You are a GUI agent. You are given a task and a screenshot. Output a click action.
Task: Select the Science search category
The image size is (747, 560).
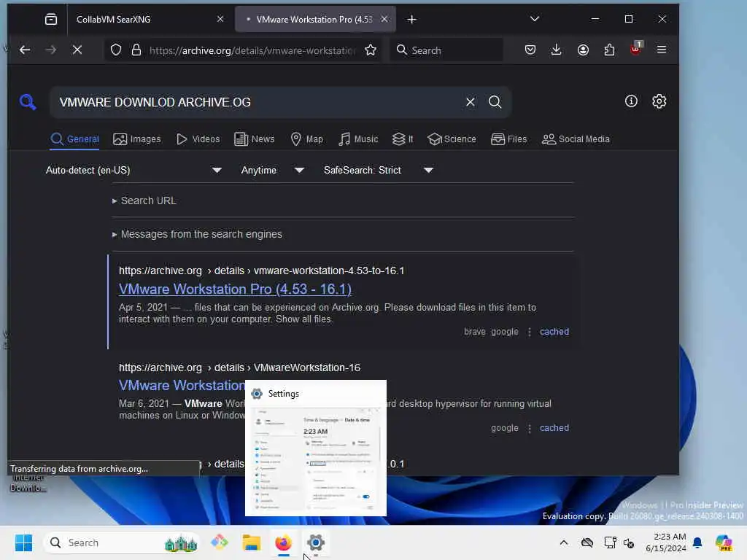point(452,139)
